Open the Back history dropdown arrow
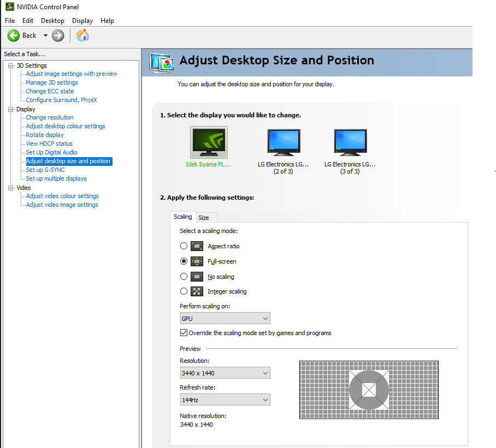 pos(45,35)
